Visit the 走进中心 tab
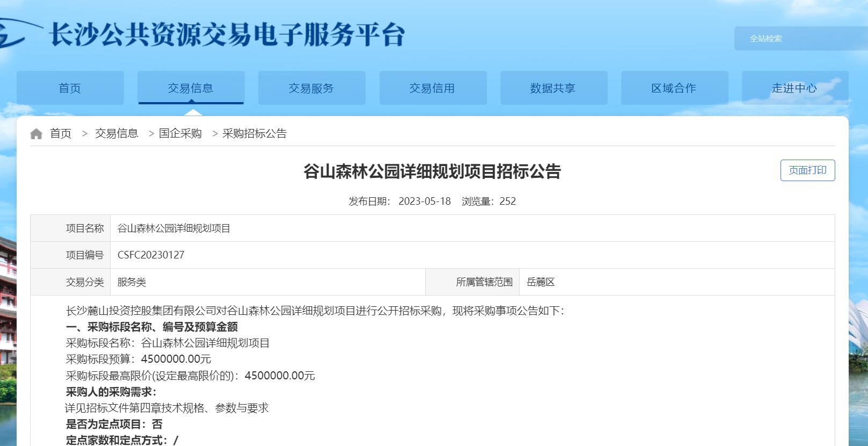Viewport: 868px width, 446px height. (795, 88)
